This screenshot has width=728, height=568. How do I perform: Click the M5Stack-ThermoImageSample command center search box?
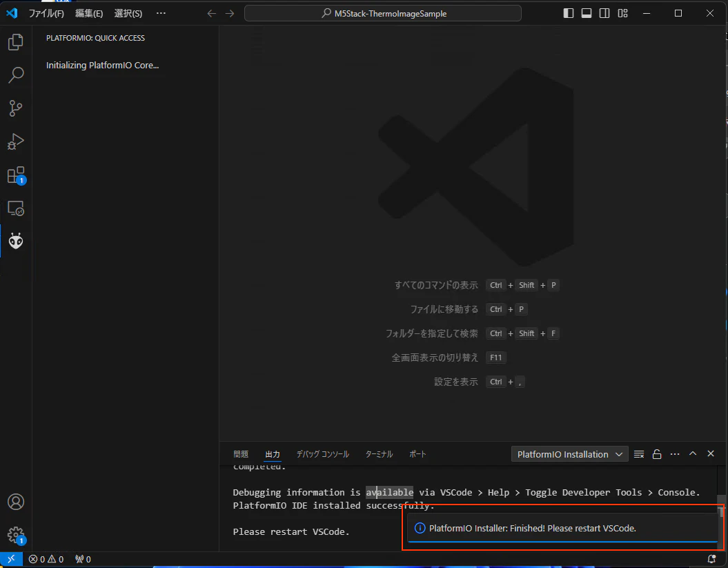383,14
